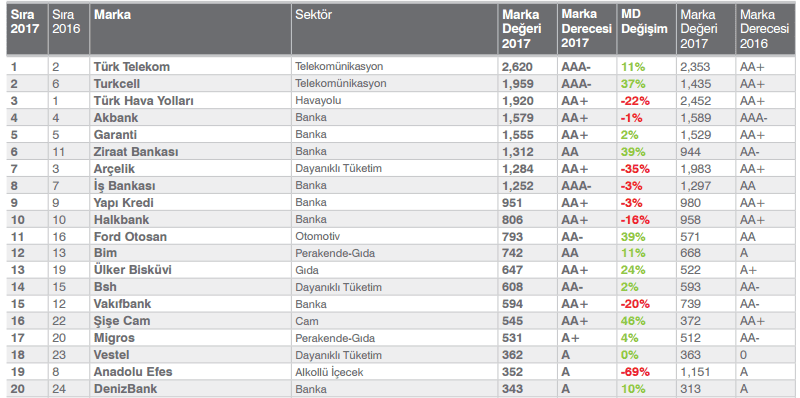The image size is (800, 398).
Task: Select the Türk Telekom brand cell
Action: [132, 66]
